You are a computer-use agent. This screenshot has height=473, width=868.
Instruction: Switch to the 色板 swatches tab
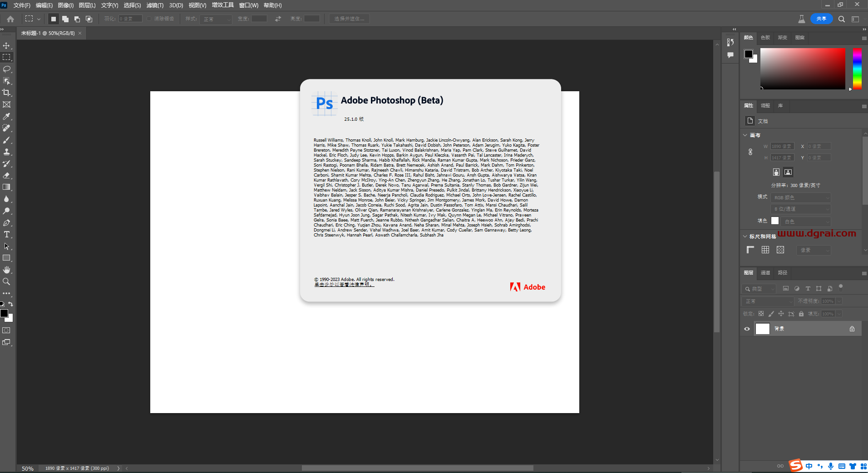point(765,38)
